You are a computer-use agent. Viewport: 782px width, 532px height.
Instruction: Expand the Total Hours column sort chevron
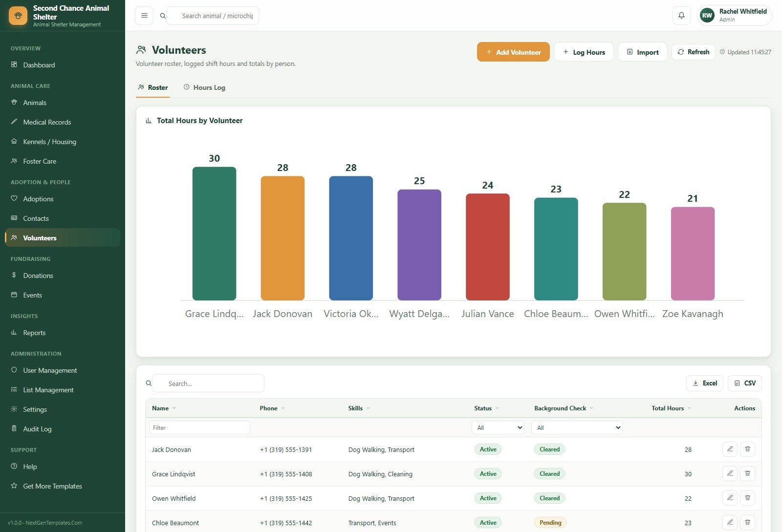(689, 408)
